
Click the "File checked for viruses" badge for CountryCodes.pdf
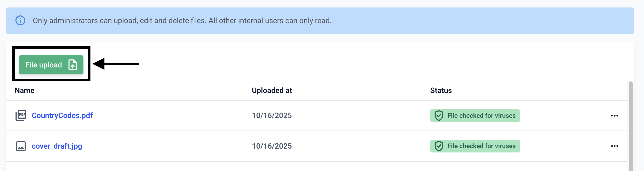pyautogui.click(x=481, y=116)
